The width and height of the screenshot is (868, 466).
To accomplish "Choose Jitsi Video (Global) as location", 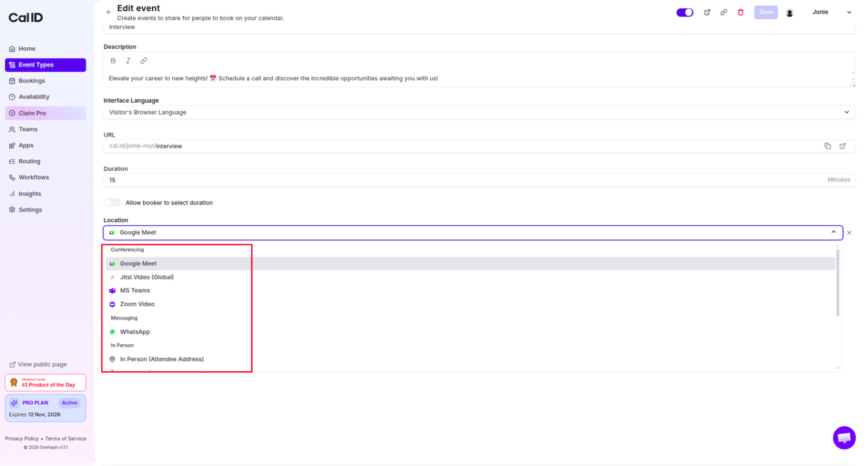I will point(471,277).
